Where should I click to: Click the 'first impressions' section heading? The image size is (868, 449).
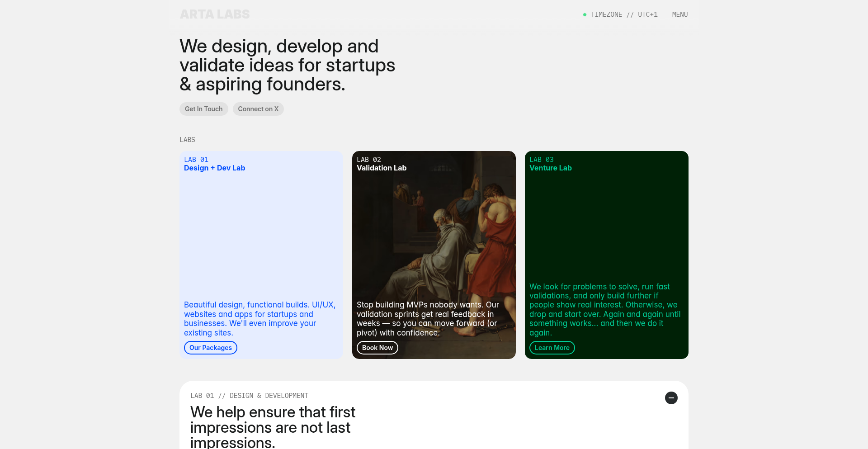[x=273, y=427]
